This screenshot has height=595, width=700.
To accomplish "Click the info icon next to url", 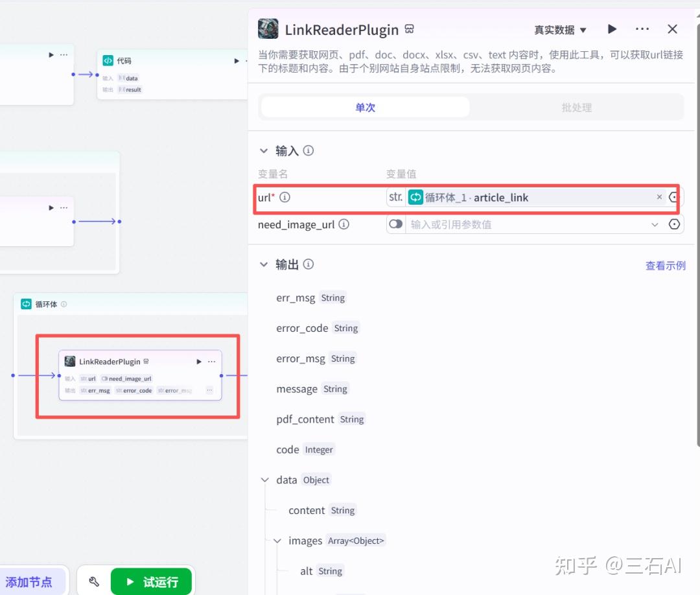I will 285,198.
